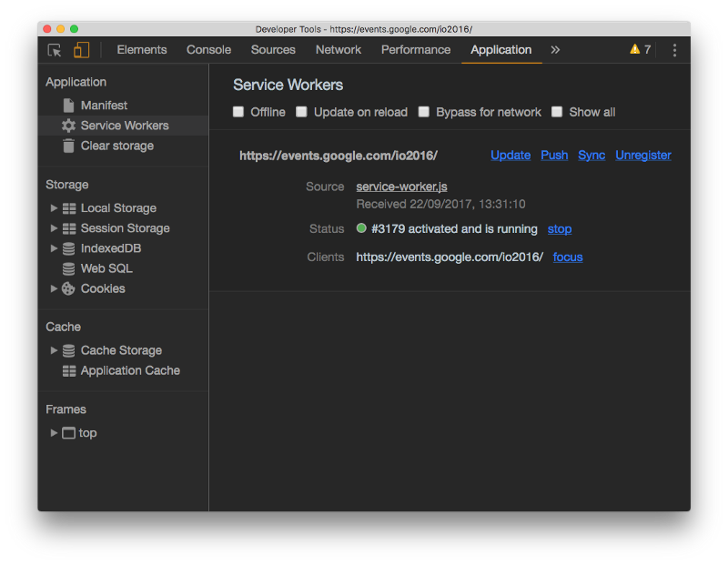Viewport: 728px width, 565px height.
Task: Click the Clear storage trash icon
Action: pyautogui.click(x=68, y=146)
